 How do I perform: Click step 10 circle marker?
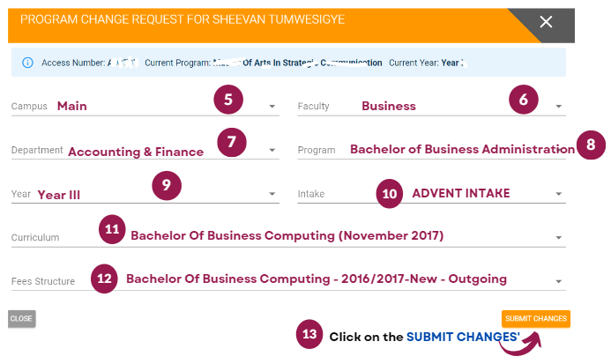coord(390,194)
